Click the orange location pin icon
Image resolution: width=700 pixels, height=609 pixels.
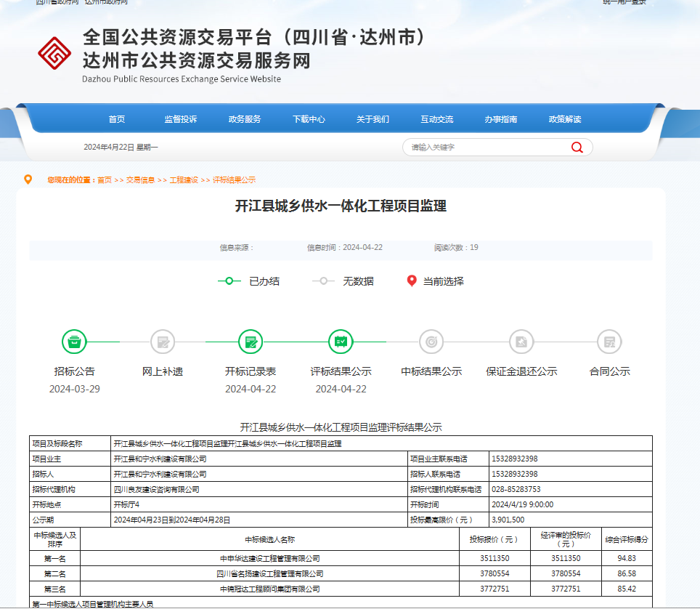28,180
